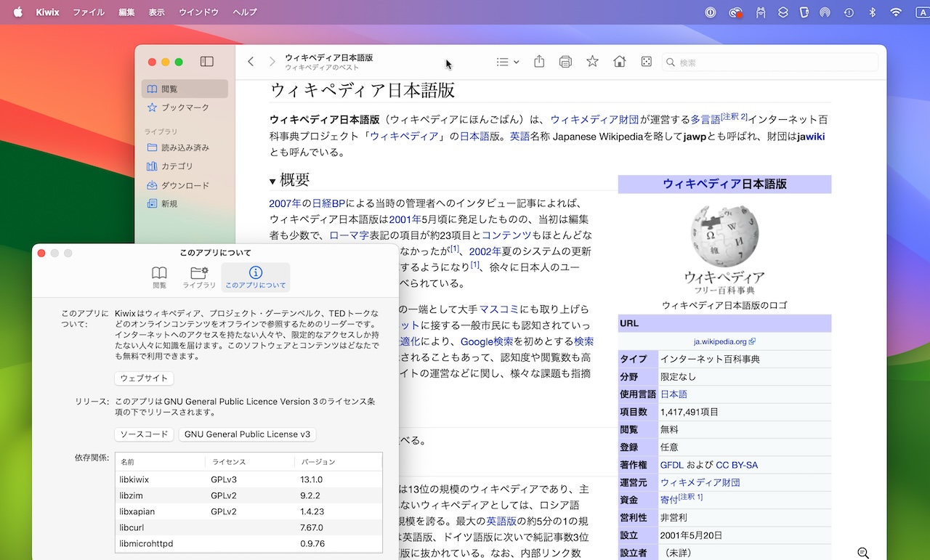This screenshot has height=560, width=930.
Task: Open the Kiwix app menu
Action: click(x=48, y=12)
